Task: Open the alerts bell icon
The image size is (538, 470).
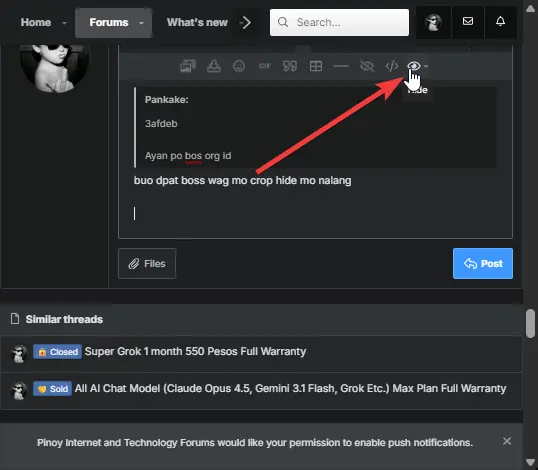Action: pos(500,21)
